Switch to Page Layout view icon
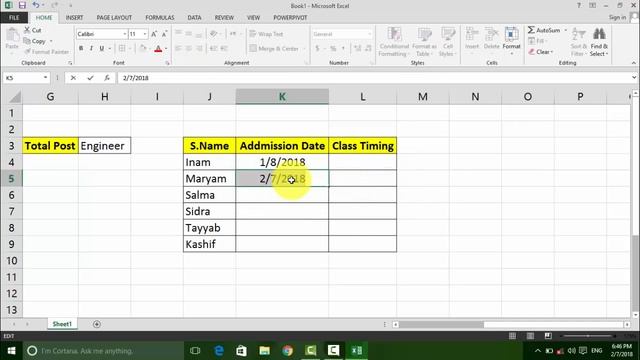 coord(530,336)
